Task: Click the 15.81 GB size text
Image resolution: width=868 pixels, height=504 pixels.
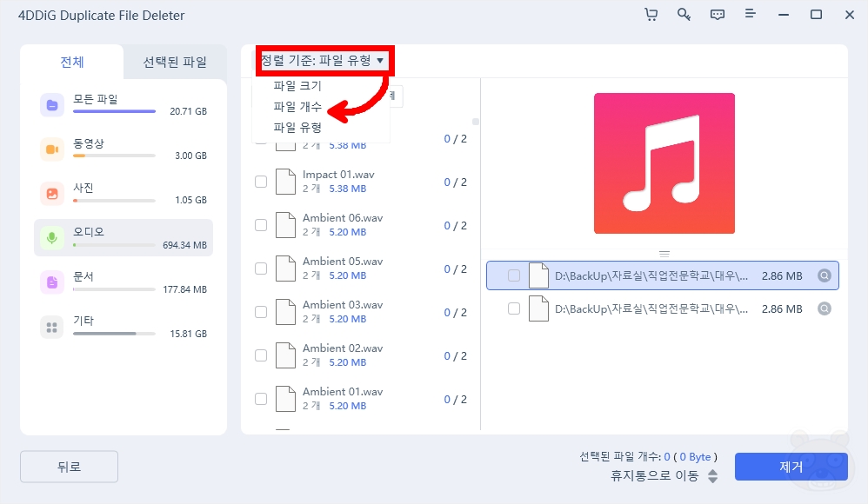Action: pos(188,334)
